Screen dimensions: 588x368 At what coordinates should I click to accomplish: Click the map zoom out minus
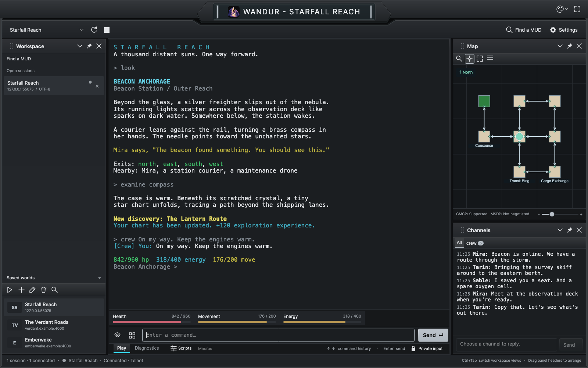pos(539,214)
